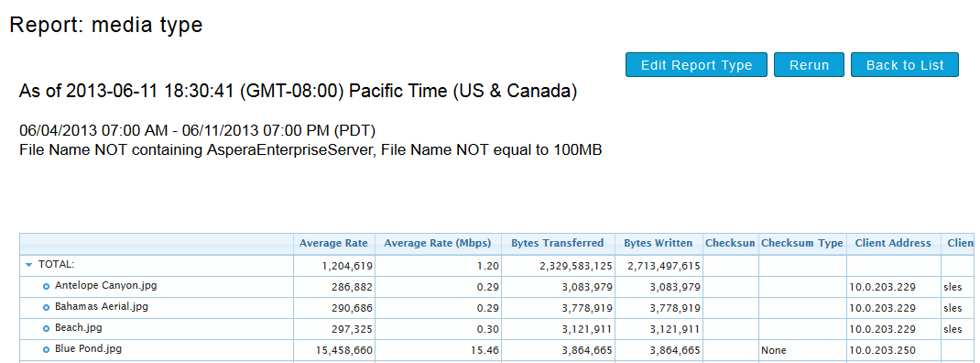Rerun the media type report
The height and width of the screenshot is (363, 980).
(x=810, y=65)
